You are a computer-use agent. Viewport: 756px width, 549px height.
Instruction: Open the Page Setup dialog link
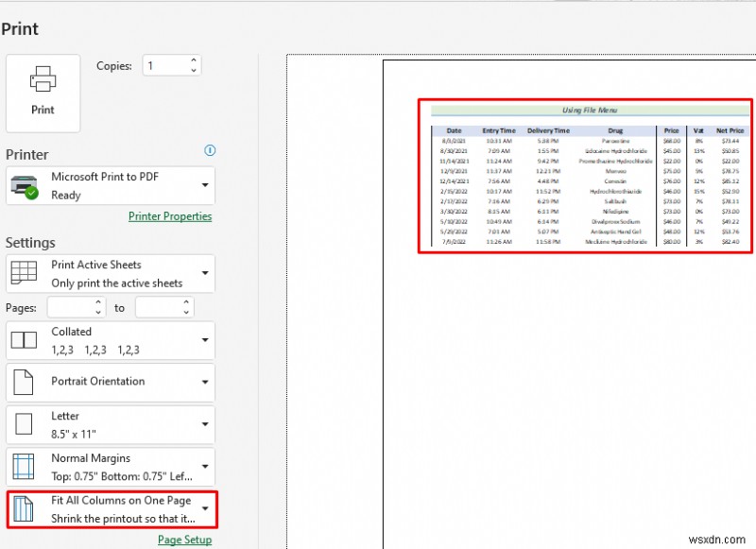click(x=187, y=540)
